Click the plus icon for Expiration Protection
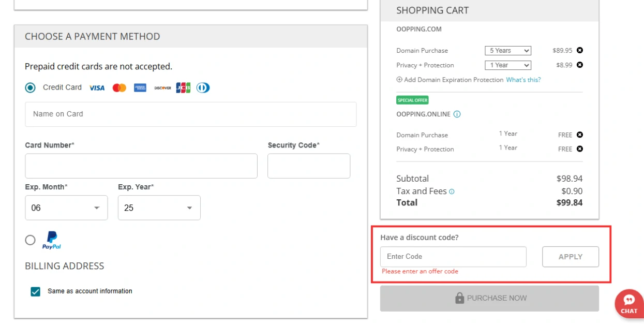Viewport: 644px width, 324px height. (x=399, y=80)
